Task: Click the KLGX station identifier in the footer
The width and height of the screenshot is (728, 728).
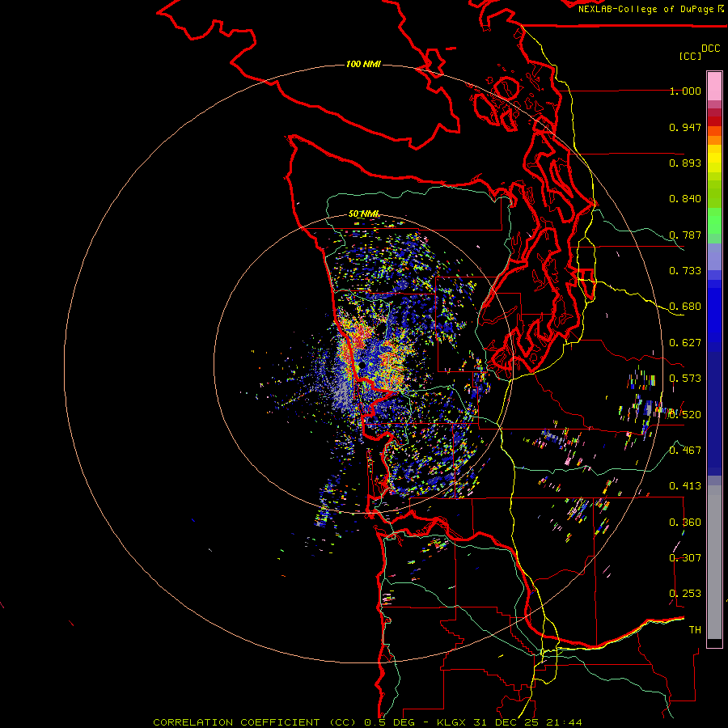Action: 452,722
